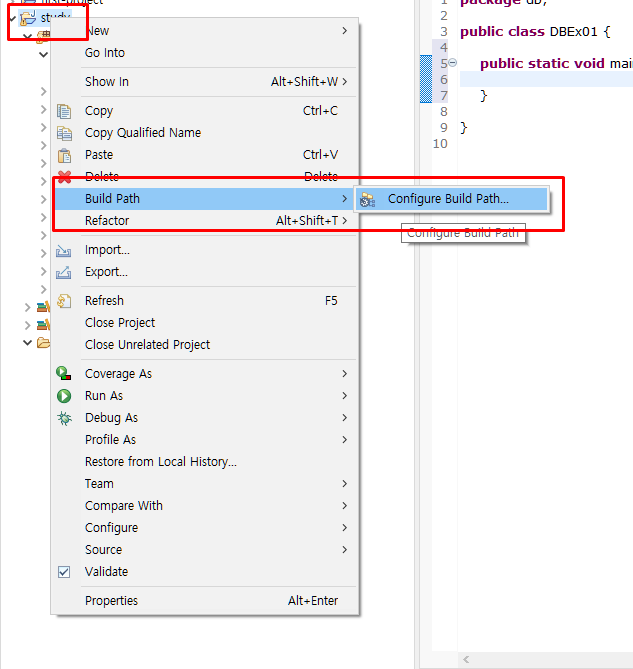Click the green Run As icon
Viewport: 633px width, 669px height.
(x=64, y=396)
